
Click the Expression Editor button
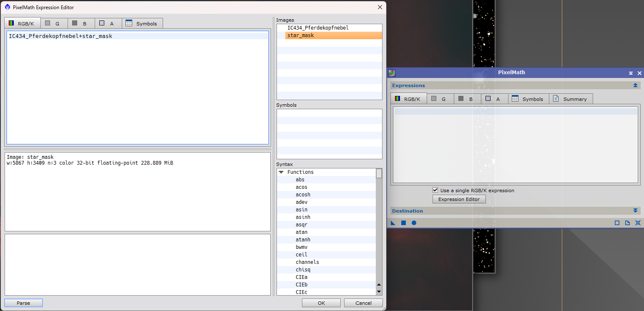459,199
